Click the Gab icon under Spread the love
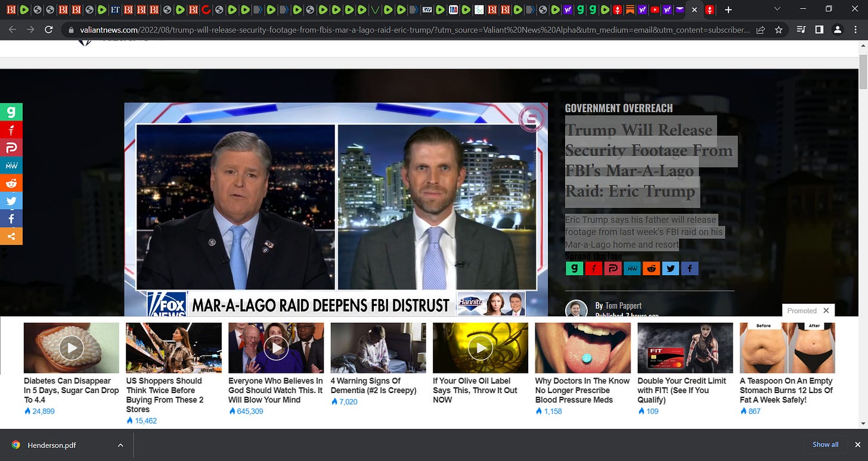This screenshot has width=868, height=461. pos(574,269)
